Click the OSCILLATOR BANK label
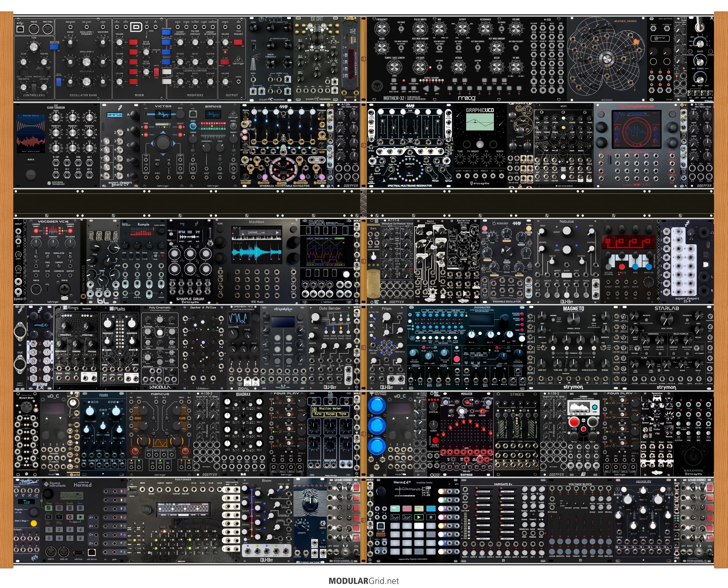 pyautogui.click(x=83, y=95)
